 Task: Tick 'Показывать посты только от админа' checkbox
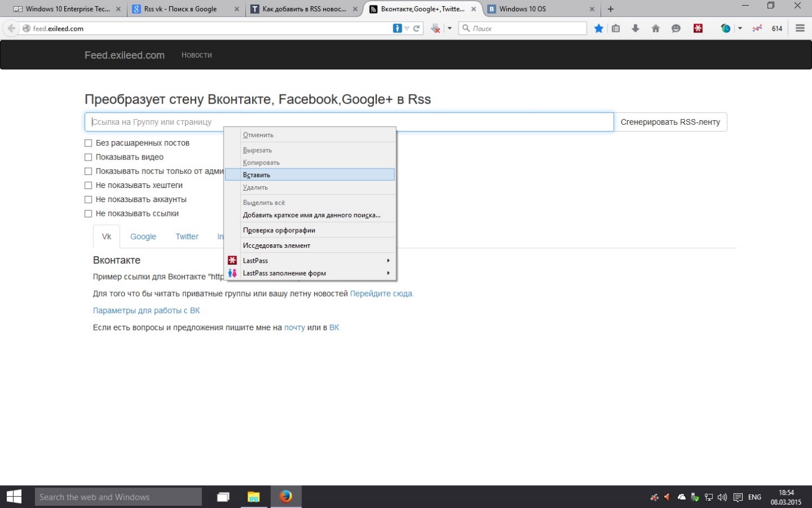click(x=88, y=171)
